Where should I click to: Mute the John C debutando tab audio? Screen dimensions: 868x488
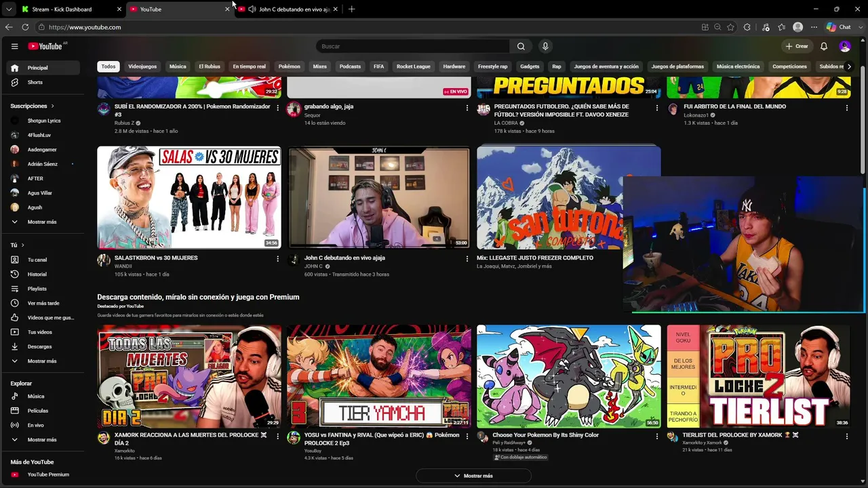click(x=252, y=9)
